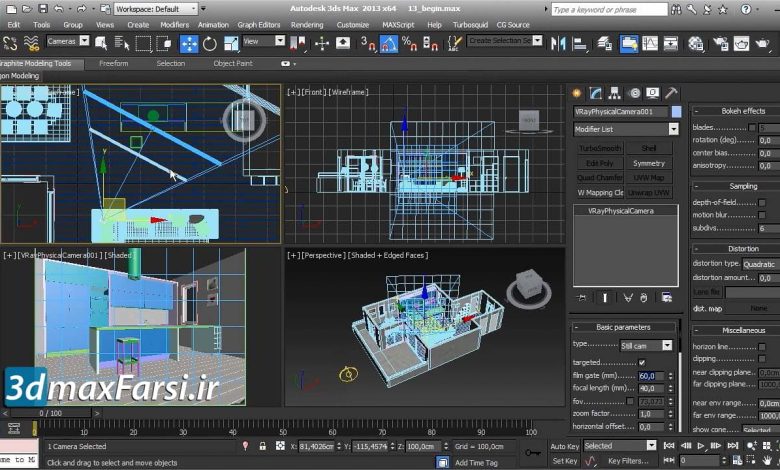Open the Workspace: Default dropdown
Image resolution: width=780 pixels, height=470 pixels.
[x=156, y=9]
